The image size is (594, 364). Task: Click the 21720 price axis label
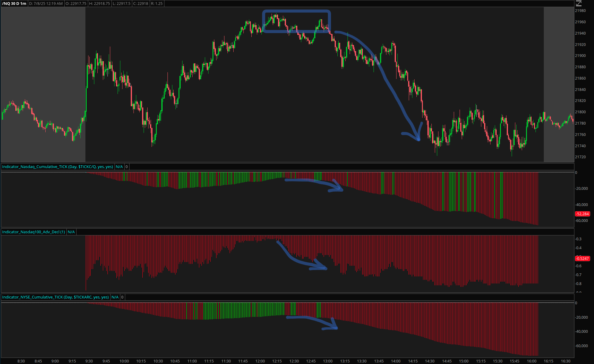[x=580, y=157]
